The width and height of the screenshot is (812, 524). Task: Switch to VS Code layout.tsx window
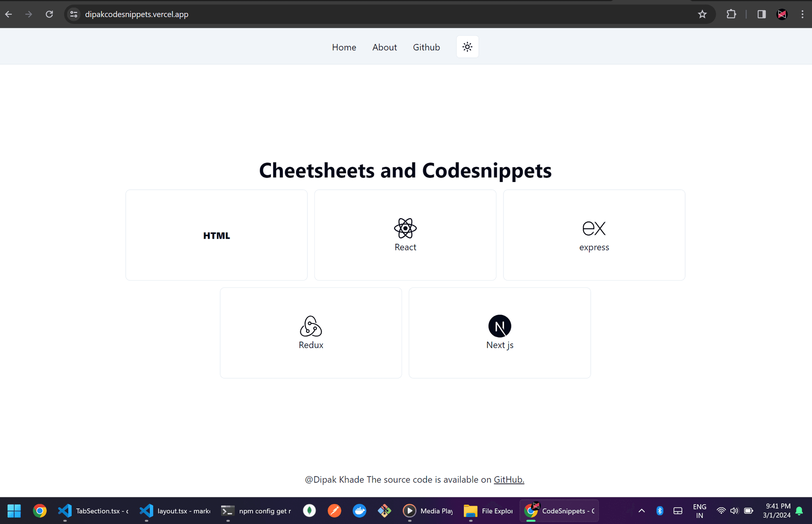175,511
